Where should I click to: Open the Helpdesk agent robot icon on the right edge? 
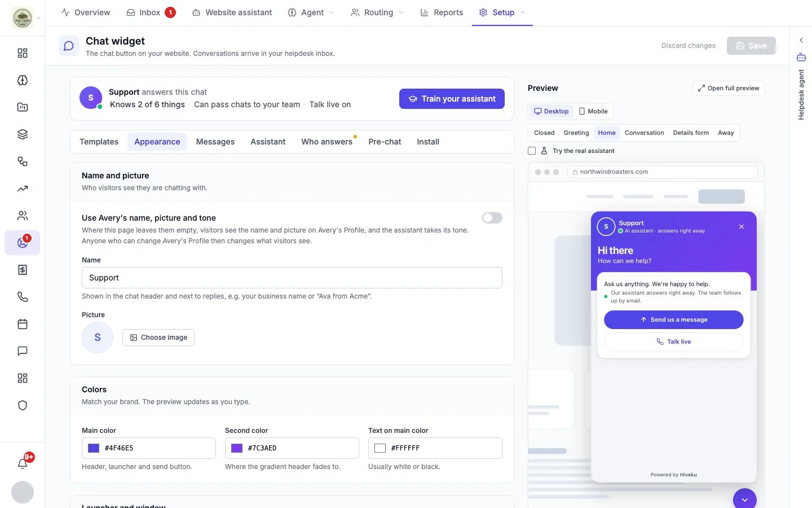coord(801,57)
